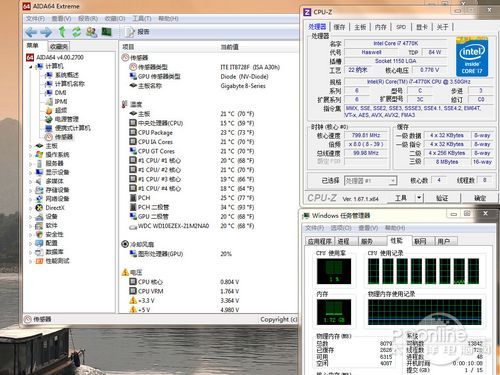This screenshot has width=500, height=375.
Task: Switch to CPU-Z 缓存 tab
Action: (x=339, y=27)
